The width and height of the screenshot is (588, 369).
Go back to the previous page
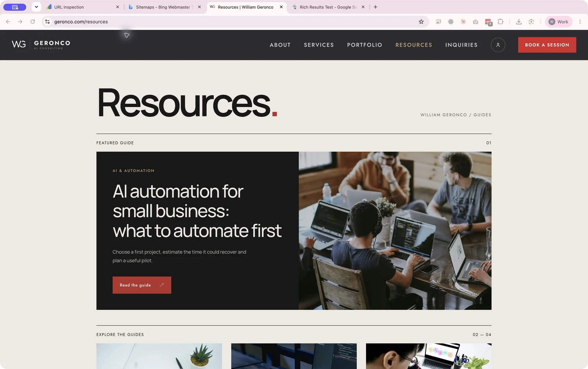pos(8,22)
